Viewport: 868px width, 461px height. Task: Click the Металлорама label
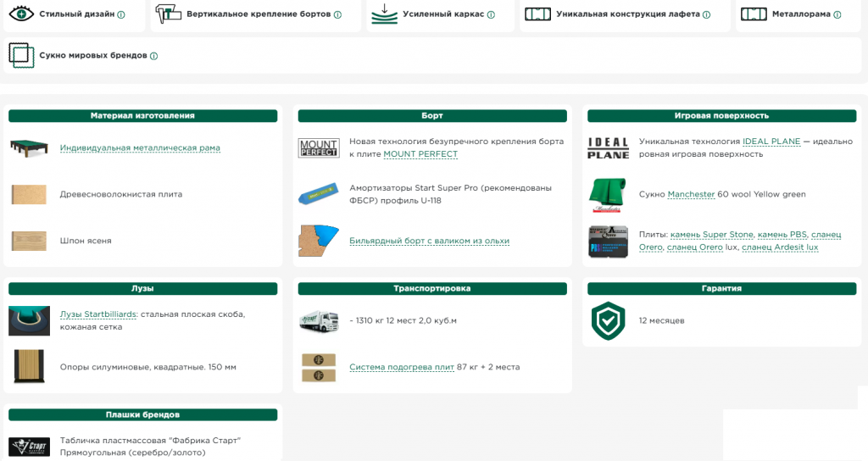coord(801,14)
